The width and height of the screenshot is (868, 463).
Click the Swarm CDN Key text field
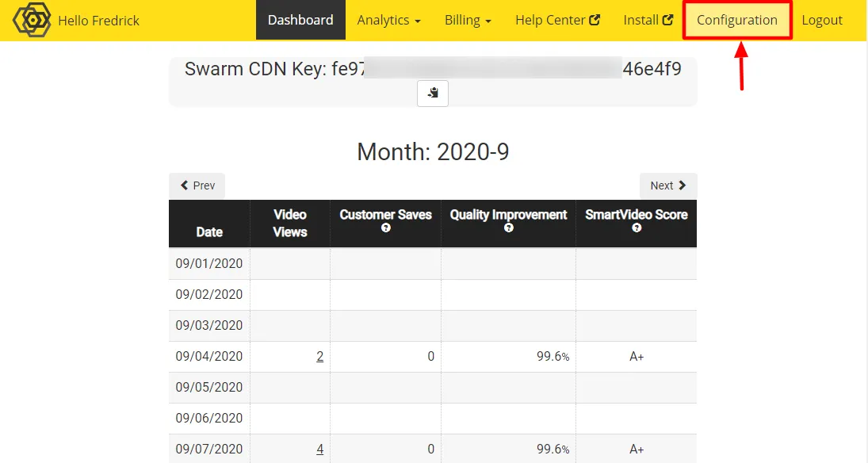tap(433, 69)
